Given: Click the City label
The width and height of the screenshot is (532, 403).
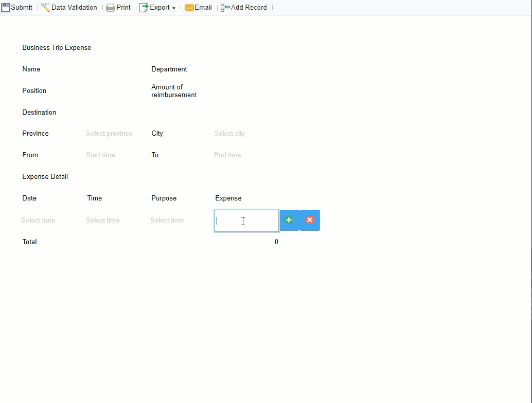Looking at the screenshot, I should (x=157, y=134).
